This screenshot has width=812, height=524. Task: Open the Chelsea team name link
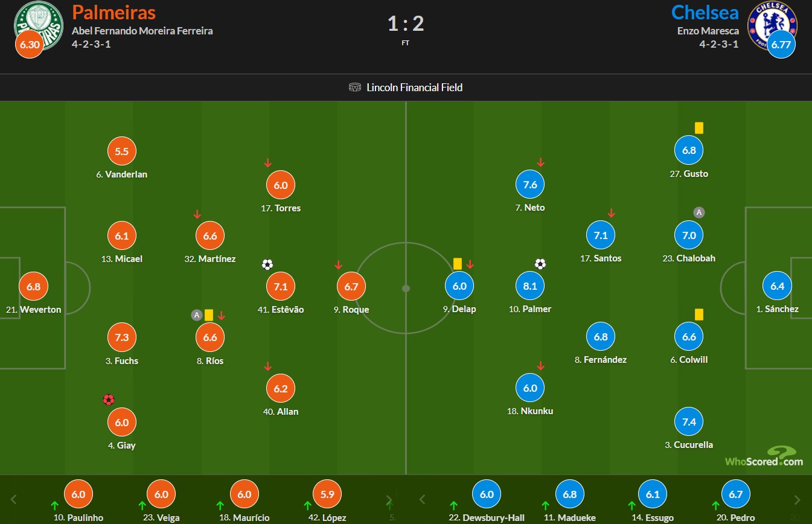(x=705, y=12)
